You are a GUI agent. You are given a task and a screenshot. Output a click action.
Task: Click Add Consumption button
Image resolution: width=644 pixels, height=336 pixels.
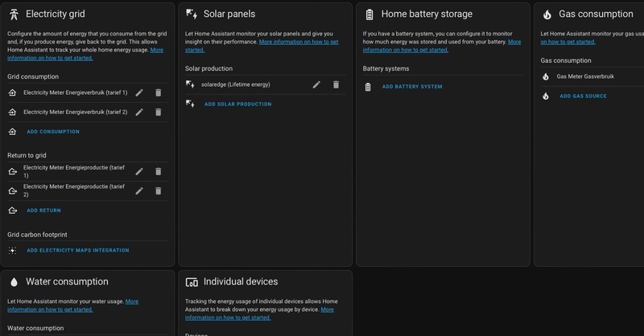[53, 132]
